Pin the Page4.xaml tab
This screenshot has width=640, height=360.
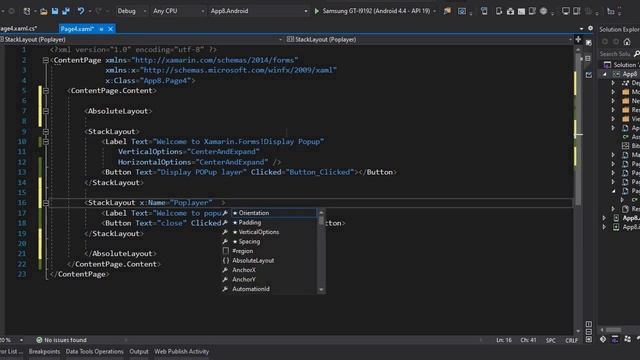pos(101,29)
